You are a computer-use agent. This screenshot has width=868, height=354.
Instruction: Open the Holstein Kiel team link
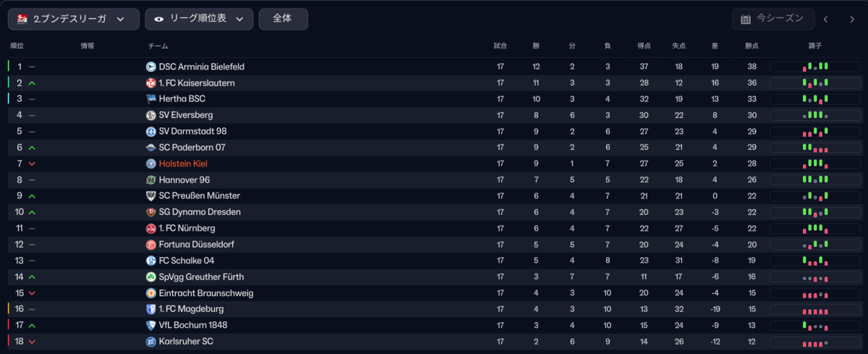point(183,164)
